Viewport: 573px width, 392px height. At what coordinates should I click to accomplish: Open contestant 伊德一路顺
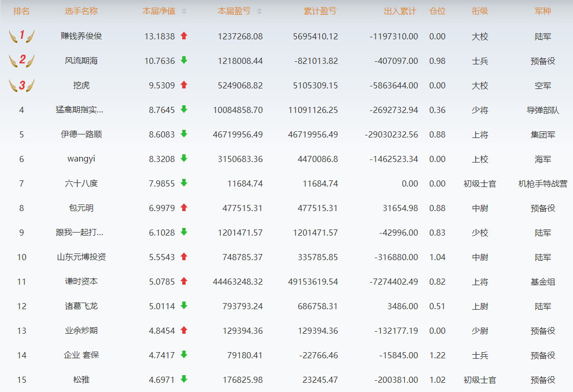coord(81,134)
